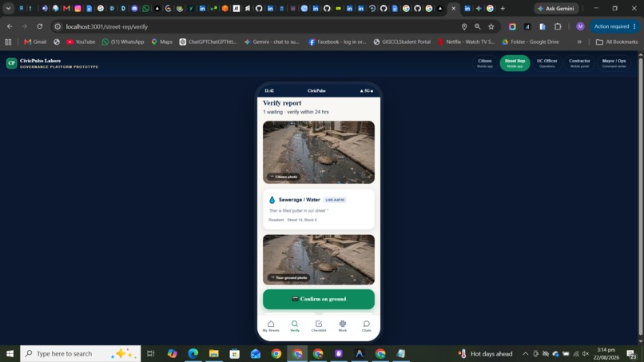Image resolution: width=644 pixels, height=362 pixels.
Task: Open the All Bookmarks folder
Action: 617,42
